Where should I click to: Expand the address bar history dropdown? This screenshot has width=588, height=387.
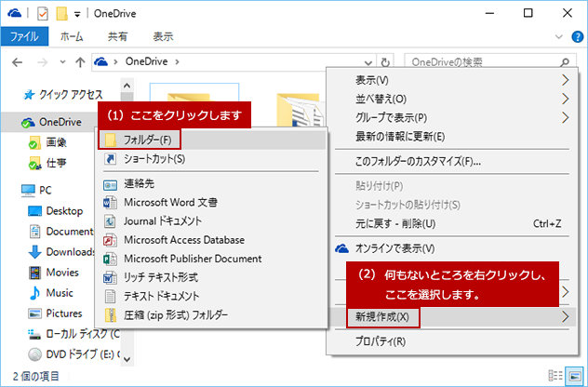pos(368,62)
